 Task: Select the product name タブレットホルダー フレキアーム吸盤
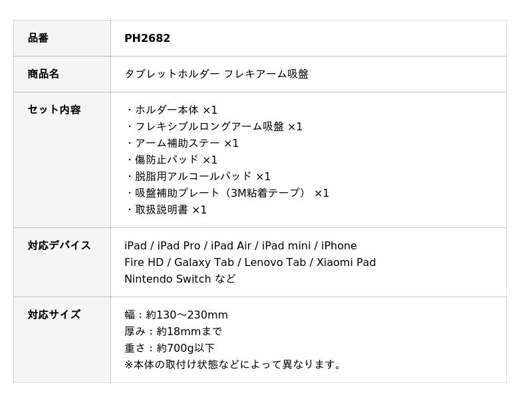click(x=216, y=74)
